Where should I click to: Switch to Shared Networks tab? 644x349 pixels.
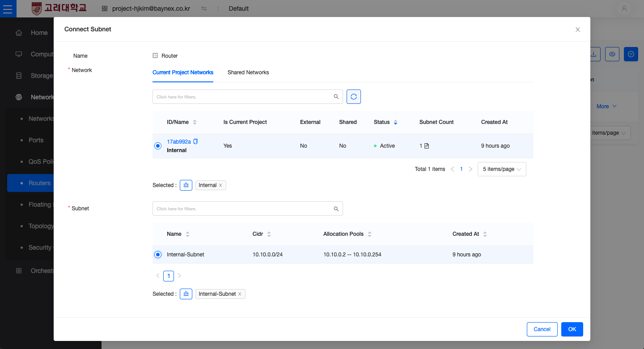[x=248, y=72]
